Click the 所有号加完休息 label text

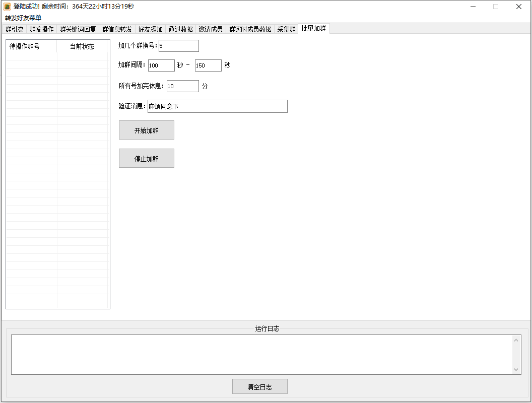(x=142, y=86)
